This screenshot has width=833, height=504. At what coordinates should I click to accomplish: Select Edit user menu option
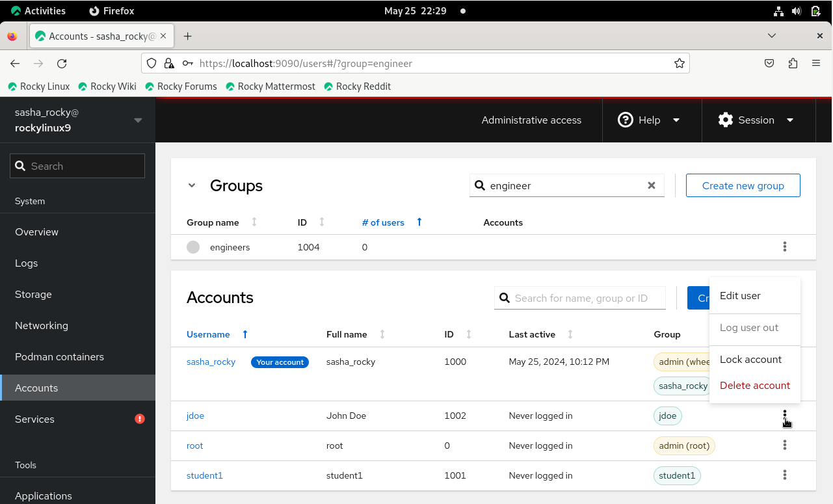(x=740, y=296)
